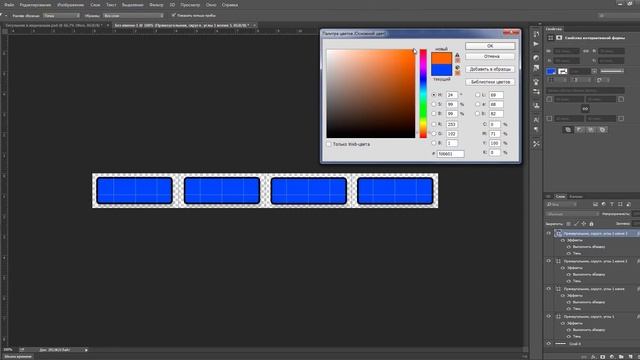The image size is (640, 360).
Task: Click the R value input field
Action: click(451, 124)
